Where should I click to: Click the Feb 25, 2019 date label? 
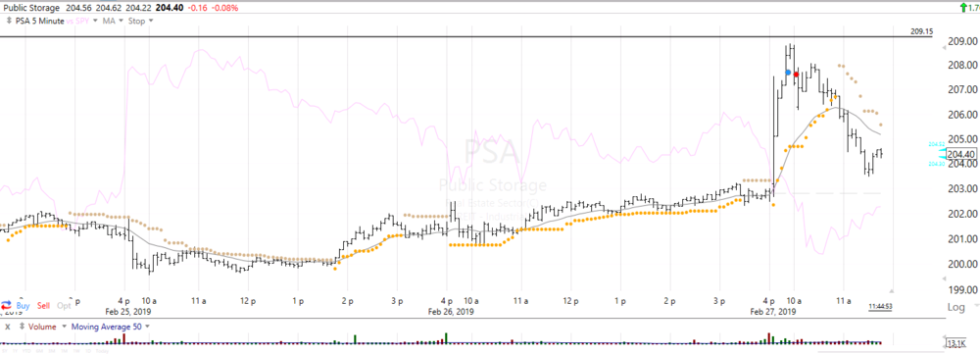click(127, 311)
